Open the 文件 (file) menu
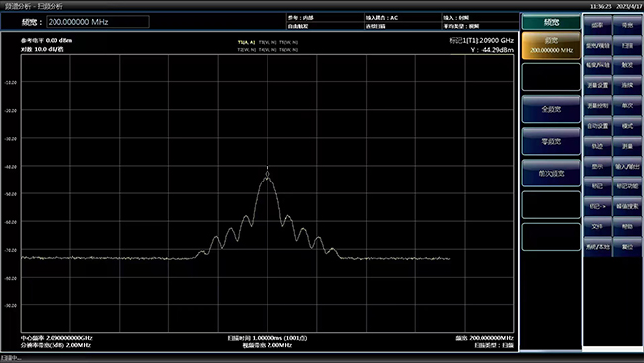Screen dimensions: 644x363 click(597, 226)
